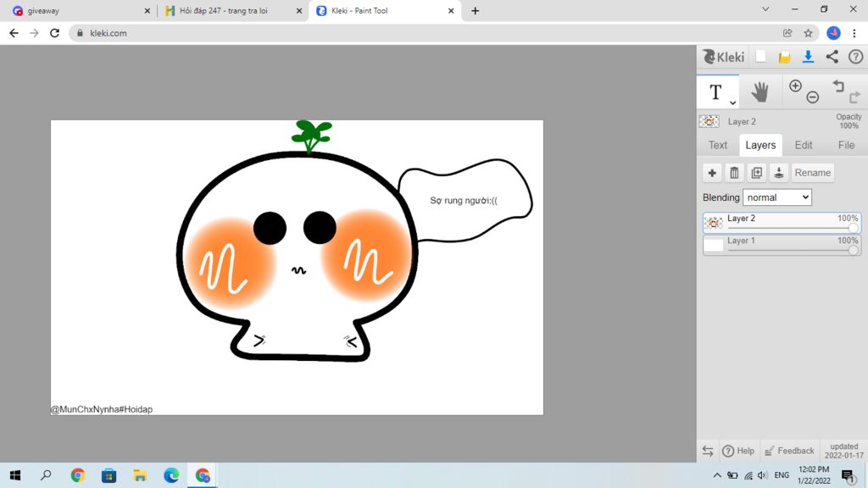Viewport: 868px width, 488px height.
Task: Click the share icon in Kleki header
Action: point(832,57)
